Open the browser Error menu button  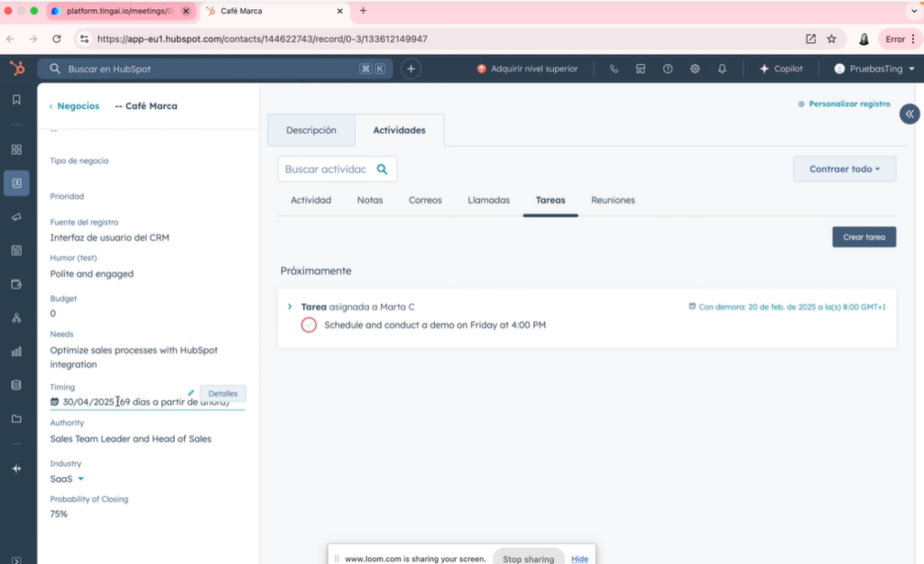pos(900,39)
